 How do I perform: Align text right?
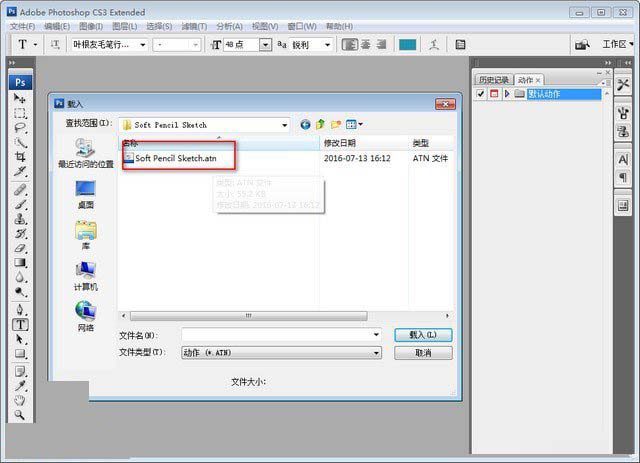pos(381,44)
